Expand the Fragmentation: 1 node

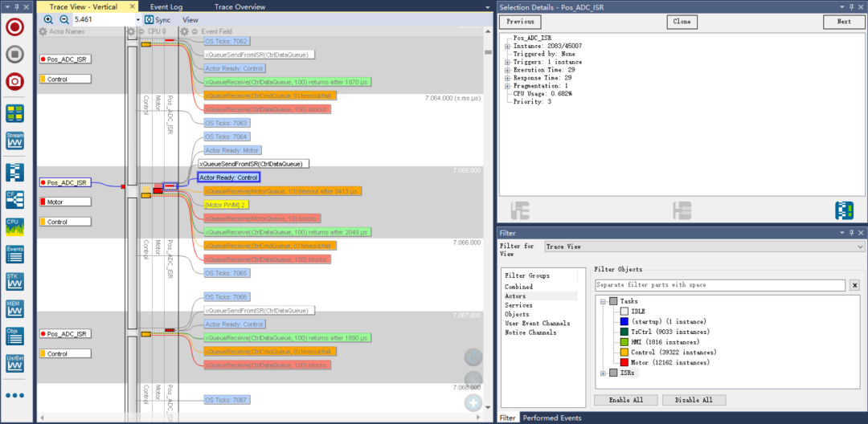coord(507,86)
